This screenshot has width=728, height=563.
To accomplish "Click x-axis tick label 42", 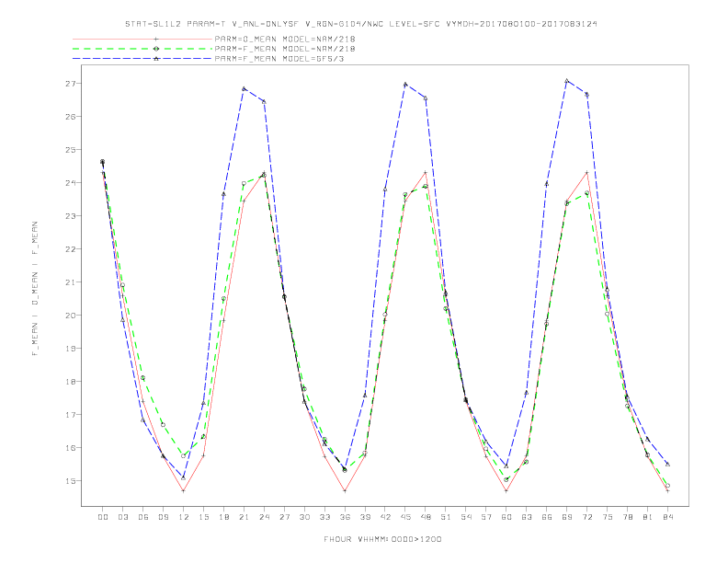I will click(385, 517).
